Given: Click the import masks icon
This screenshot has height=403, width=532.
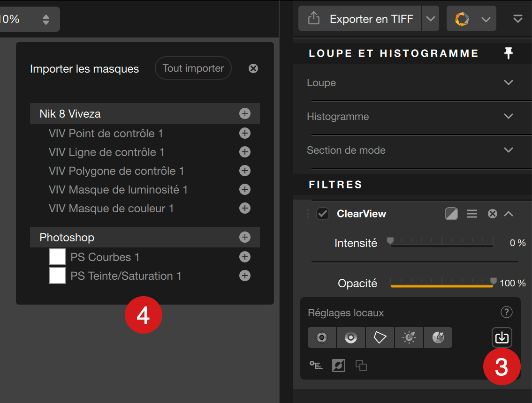Looking at the screenshot, I should (502, 337).
